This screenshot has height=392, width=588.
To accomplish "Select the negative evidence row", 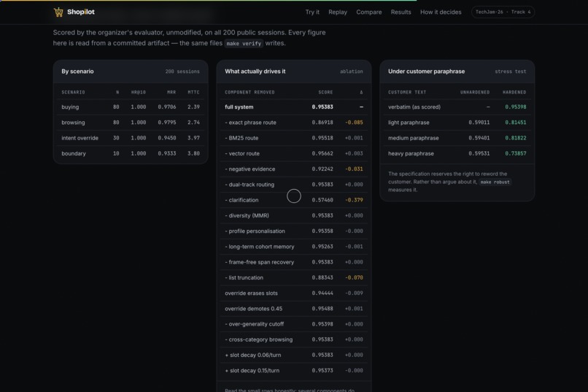I will pos(294,169).
